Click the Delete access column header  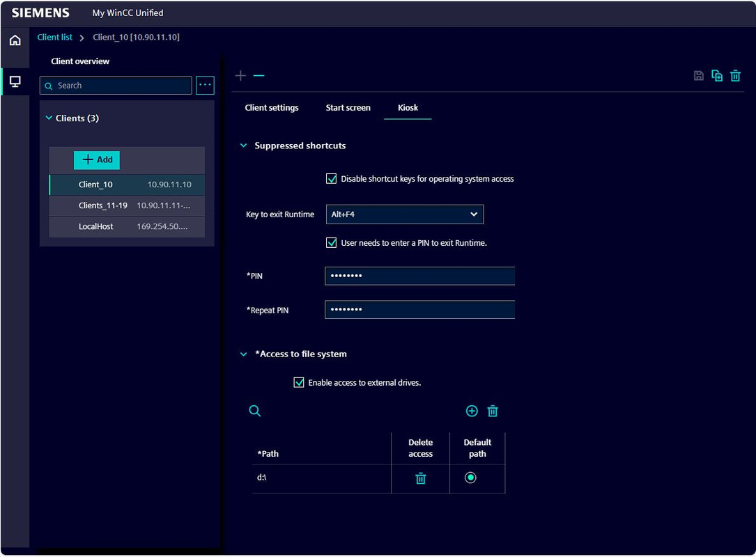click(420, 448)
